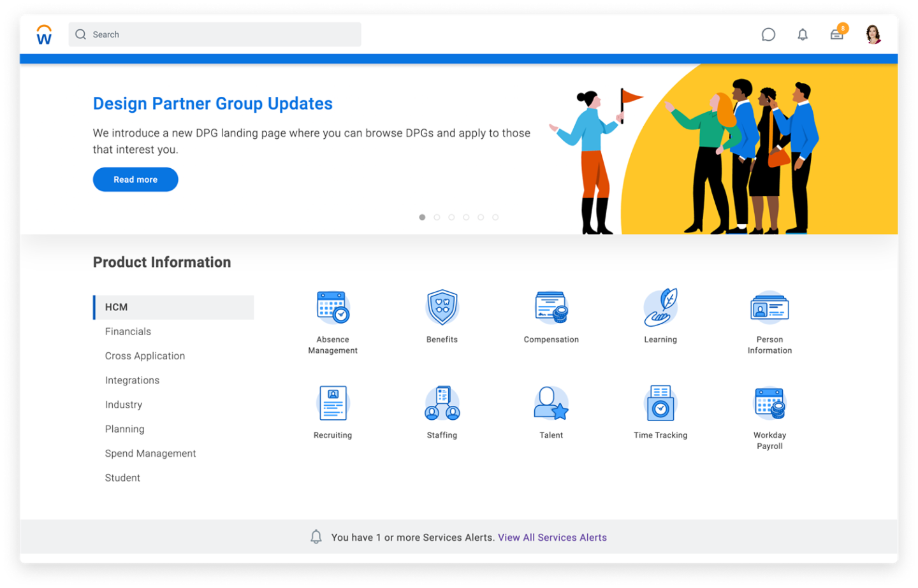Click the Workday logo
The width and height of the screenshot is (918, 588).
click(43, 34)
